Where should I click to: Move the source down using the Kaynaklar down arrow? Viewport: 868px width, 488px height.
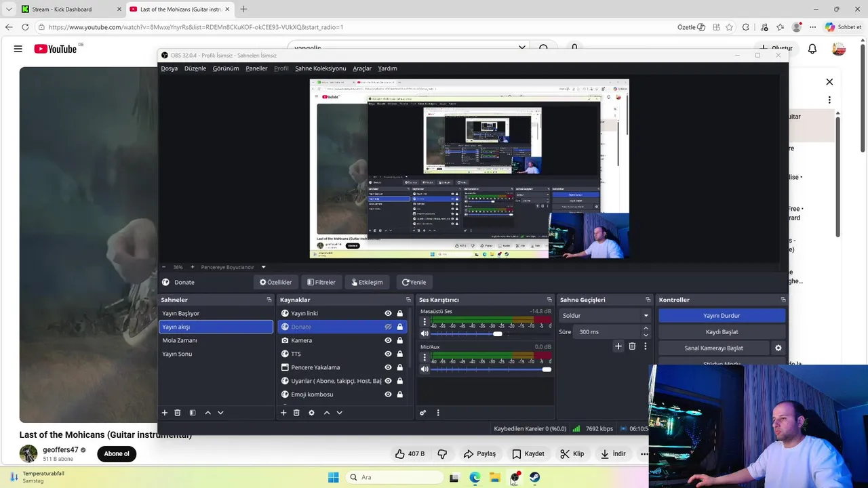point(340,413)
